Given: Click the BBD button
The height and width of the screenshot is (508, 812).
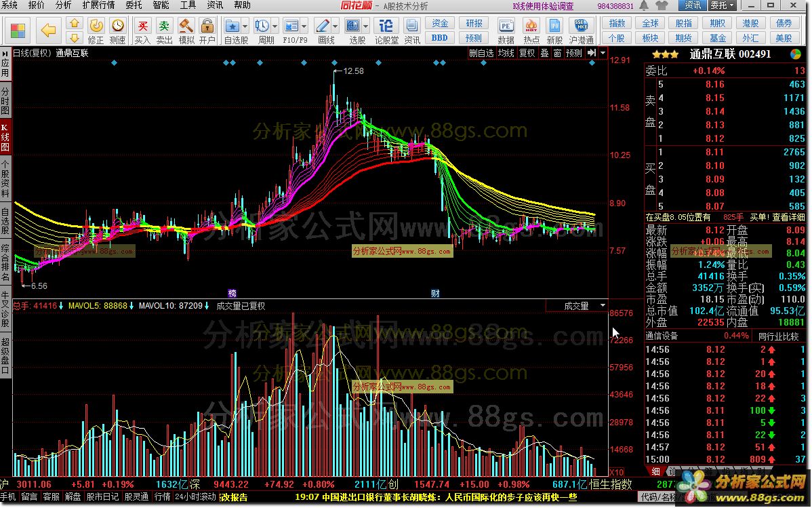Looking at the screenshot, I should pyautogui.click(x=440, y=38).
